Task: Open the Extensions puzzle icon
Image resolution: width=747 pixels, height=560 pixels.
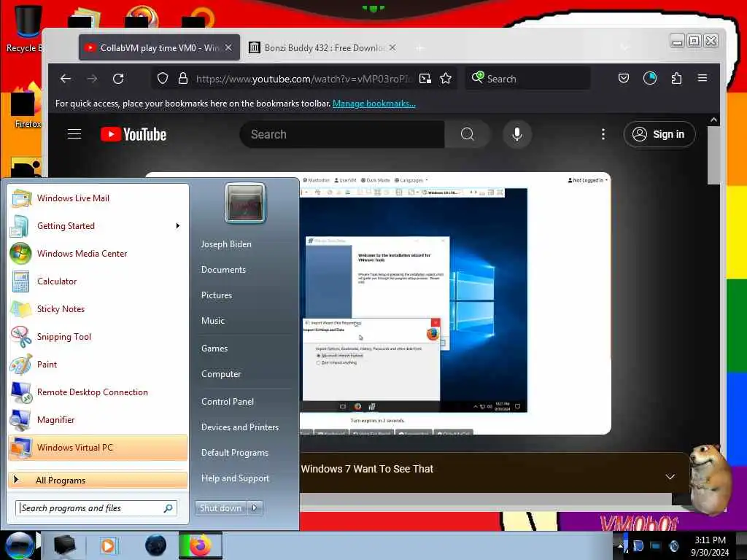Action: point(676,78)
